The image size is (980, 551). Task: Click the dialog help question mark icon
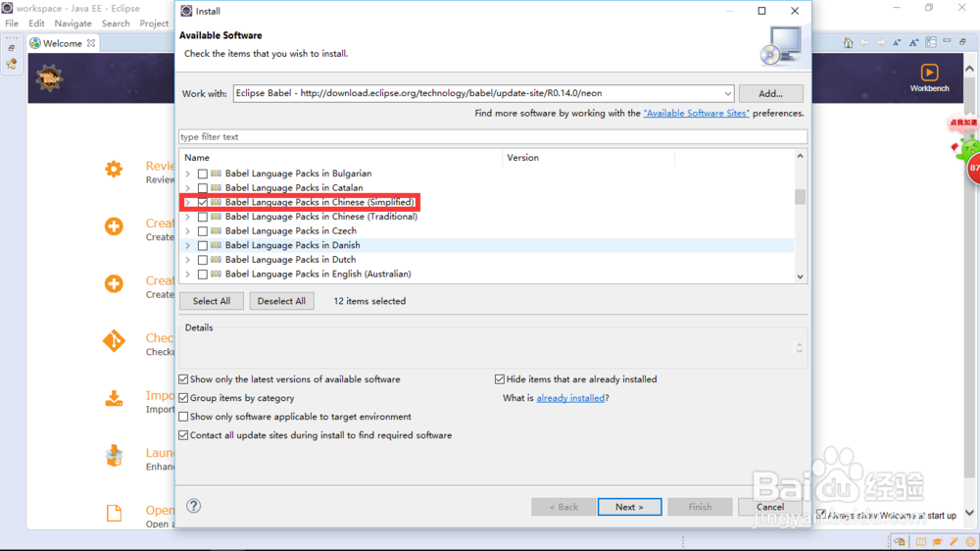pos(194,506)
